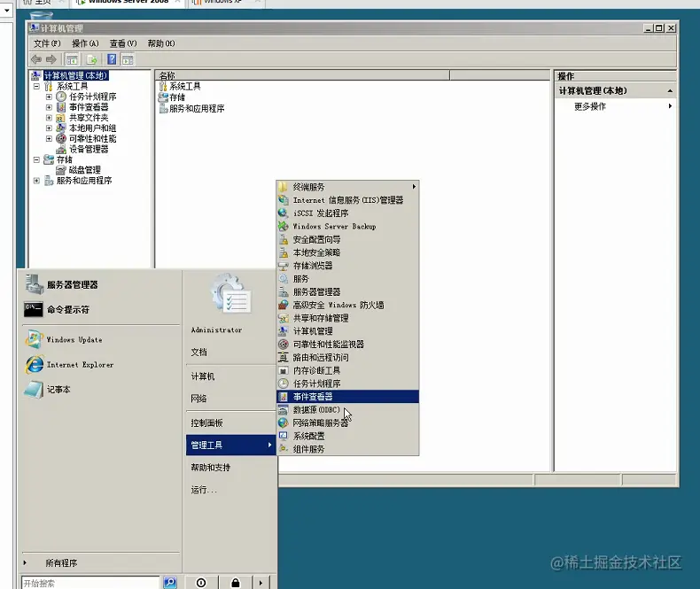Expand 事件查看器 tree node
The image size is (700, 589).
[49, 107]
